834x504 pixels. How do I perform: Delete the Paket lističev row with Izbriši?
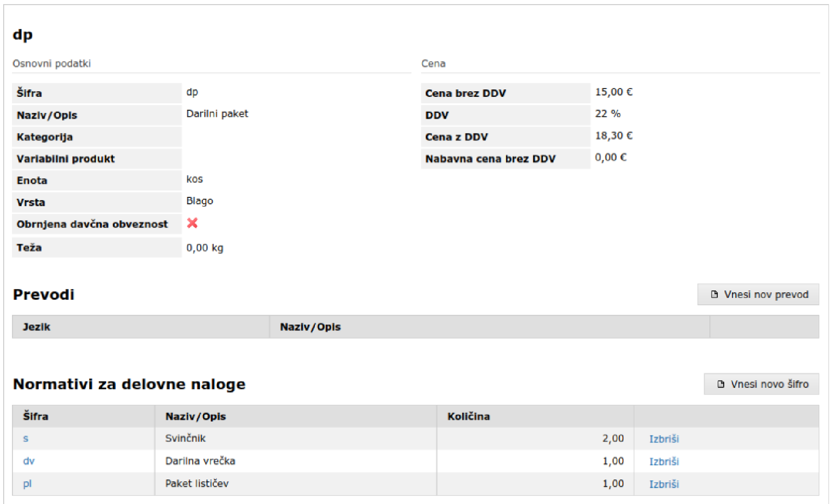tap(663, 484)
